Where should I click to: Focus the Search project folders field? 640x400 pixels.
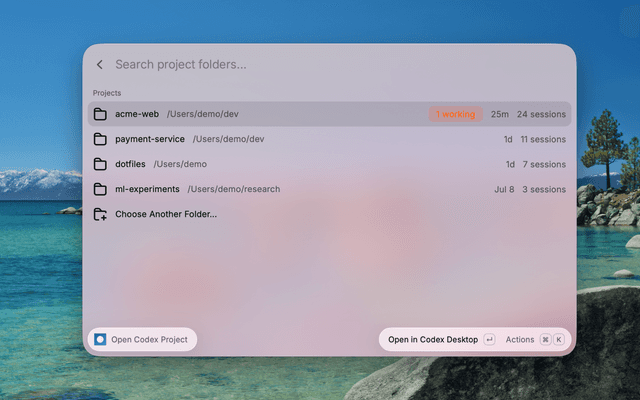339,64
